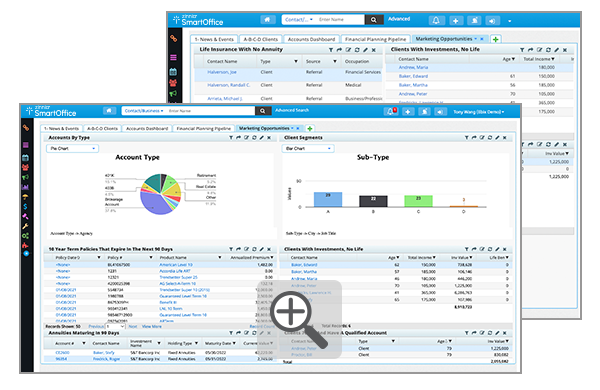The height and width of the screenshot is (390, 600).
Task: Click the blue bar A in Sub-Type chart
Action: pyautogui.click(x=328, y=199)
